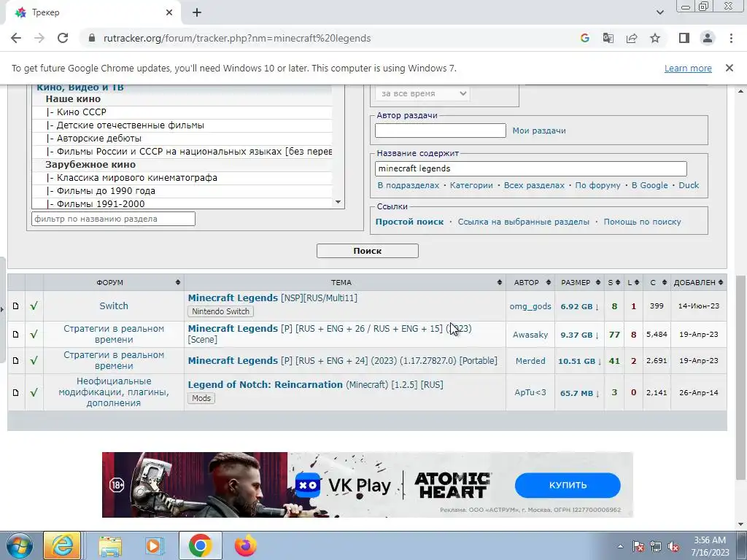747x560 pixels.
Task: Click the section name filter field
Action: click(x=113, y=219)
